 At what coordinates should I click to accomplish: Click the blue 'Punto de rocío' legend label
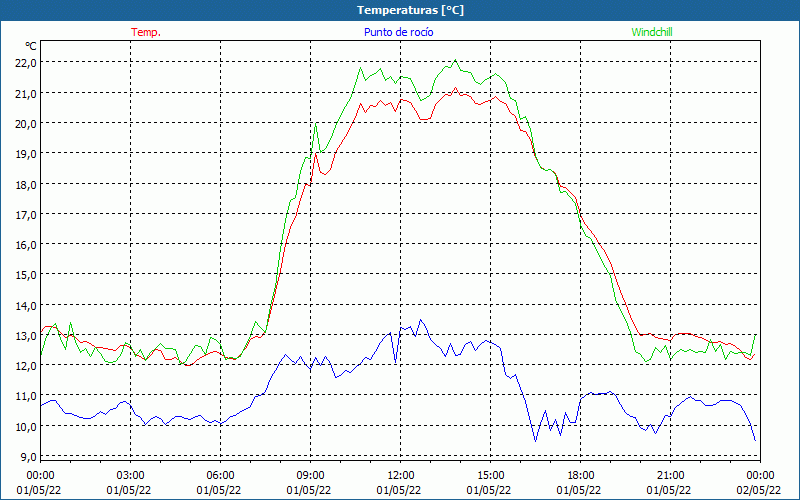coord(398,32)
